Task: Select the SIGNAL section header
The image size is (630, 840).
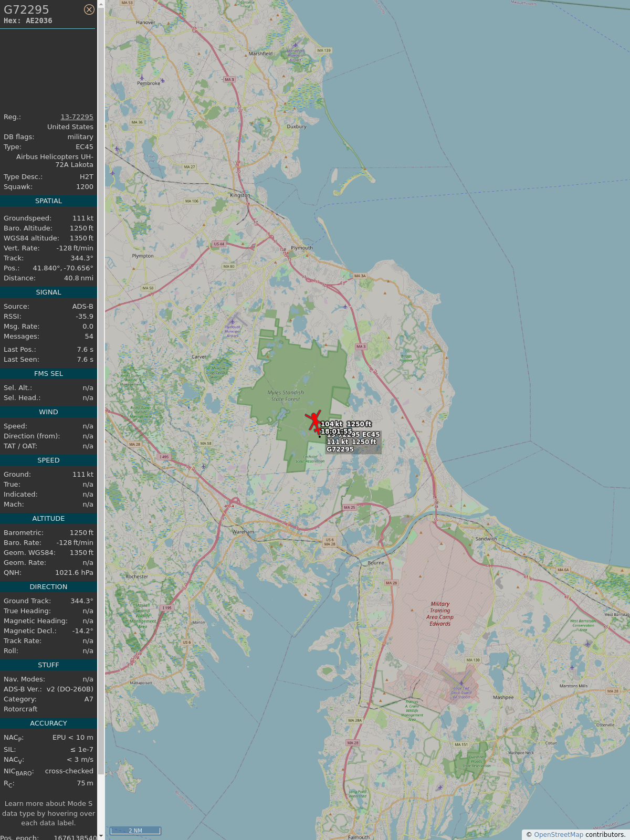Action: point(48,292)
